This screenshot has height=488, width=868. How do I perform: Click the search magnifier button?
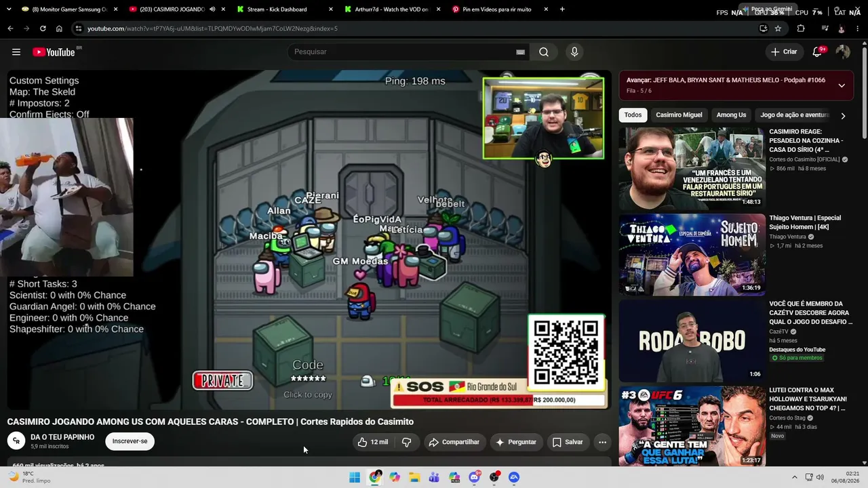click(x=544, y=52)
